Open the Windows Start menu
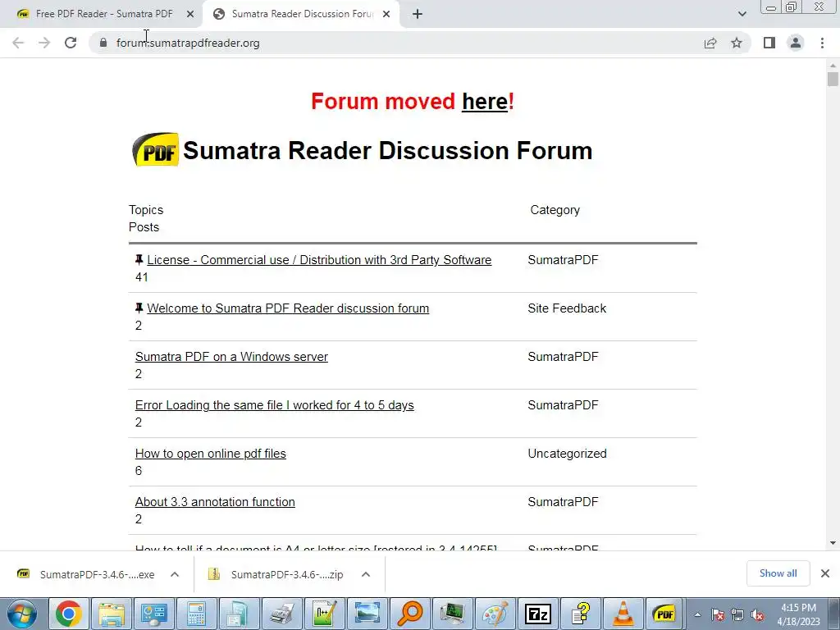The image size is (840, 630). (x=21, y=614)
